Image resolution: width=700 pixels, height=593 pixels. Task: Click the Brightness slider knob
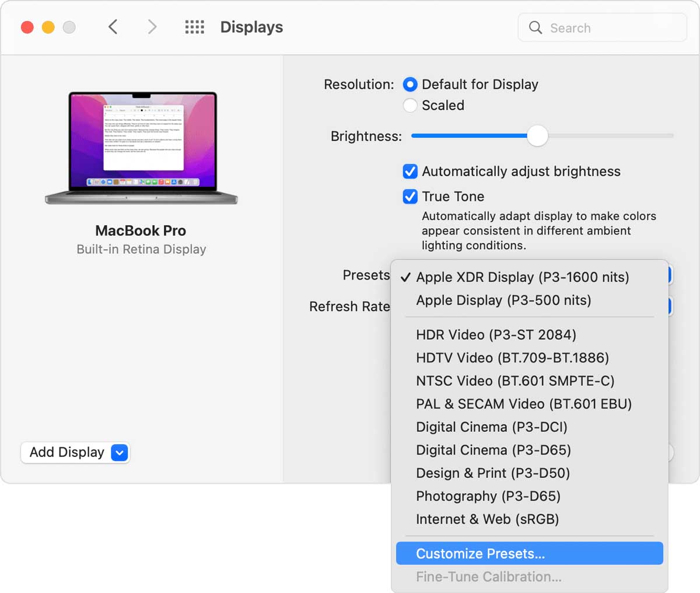(537, 136)
